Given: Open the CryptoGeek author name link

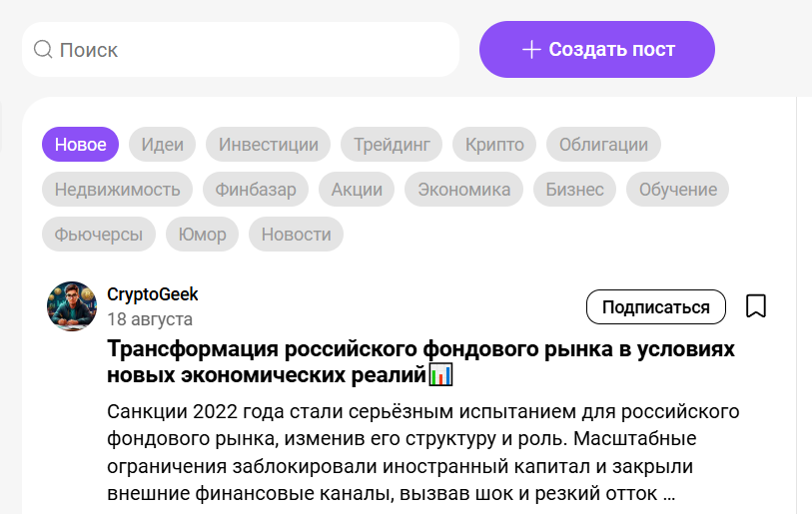Looking at the screenshot, I should [153, 294].
